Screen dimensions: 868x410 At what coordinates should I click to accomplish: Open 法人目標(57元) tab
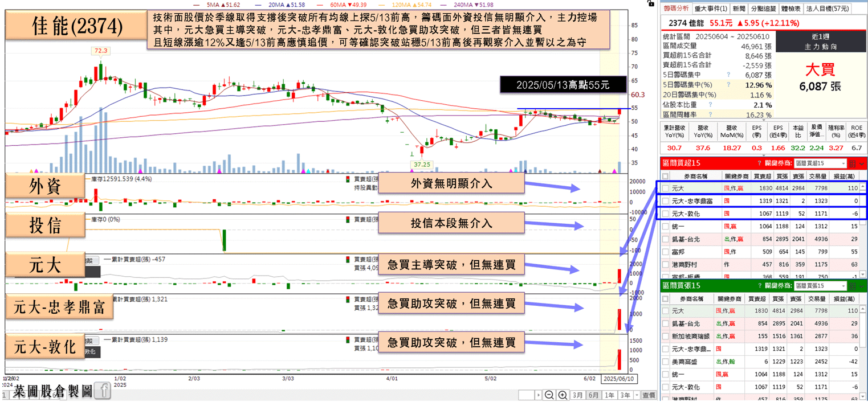tap(827, 9)
